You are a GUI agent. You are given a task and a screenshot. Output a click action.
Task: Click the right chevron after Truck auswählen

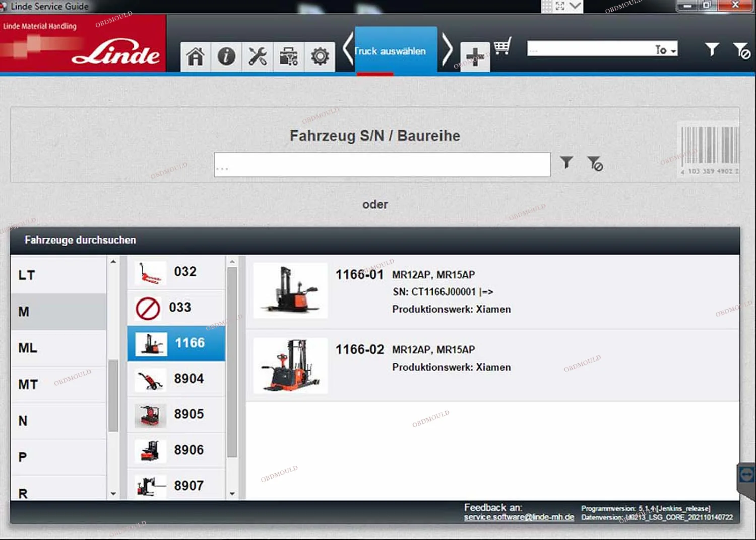pos(447,49)
